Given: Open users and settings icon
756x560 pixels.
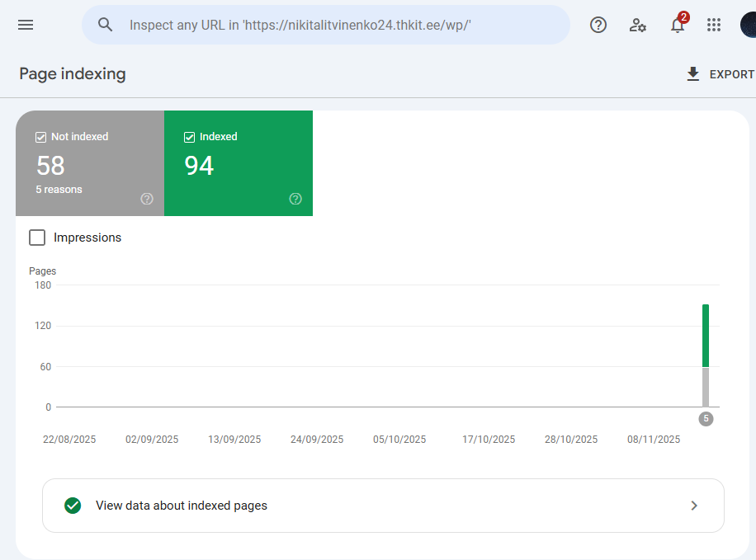Looking at the screenshot, I should point(637,25).
